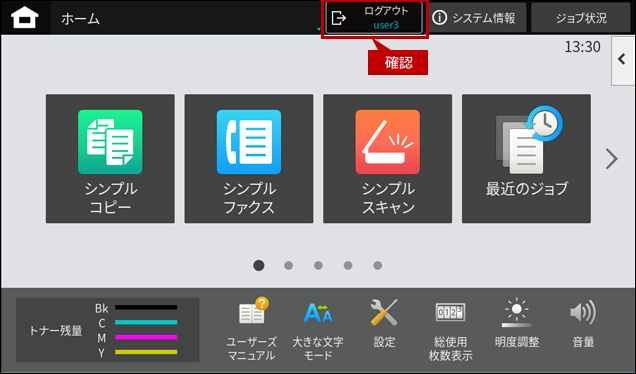636x374 pixels.
Task: Open the ユーザーズマニュアル user manual
Action: 251,329
